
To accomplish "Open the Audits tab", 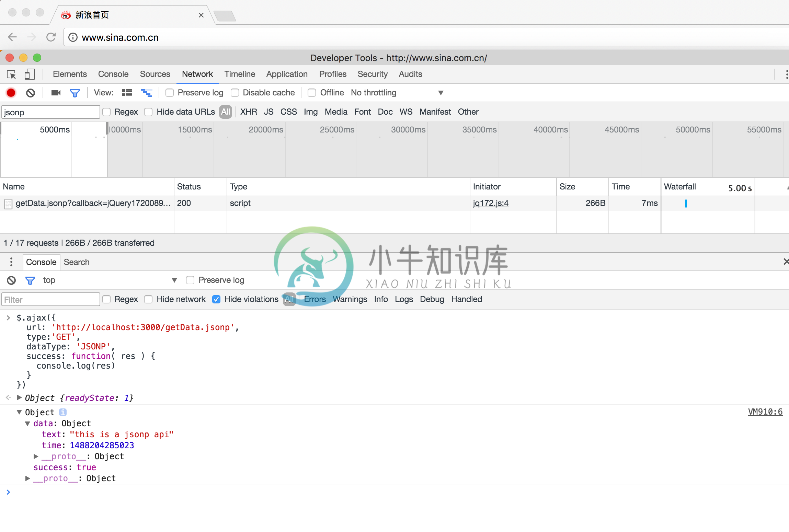I will (x=410, y=74).
